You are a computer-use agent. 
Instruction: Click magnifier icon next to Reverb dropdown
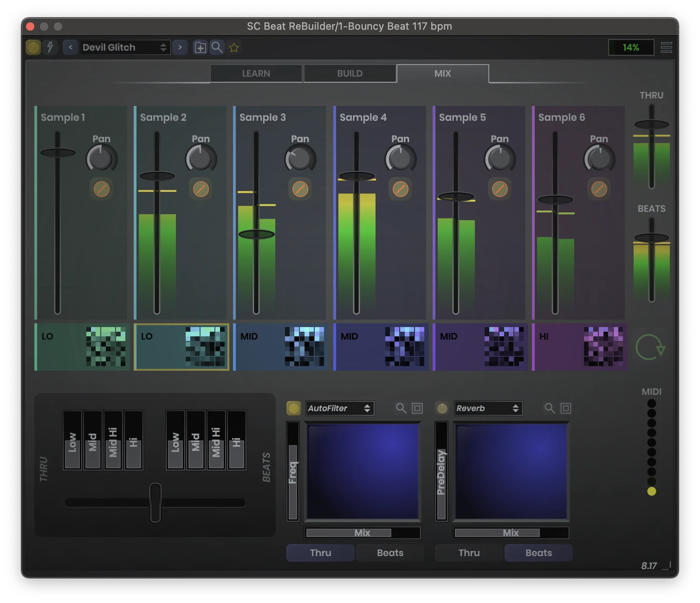(x=550, y=408)
